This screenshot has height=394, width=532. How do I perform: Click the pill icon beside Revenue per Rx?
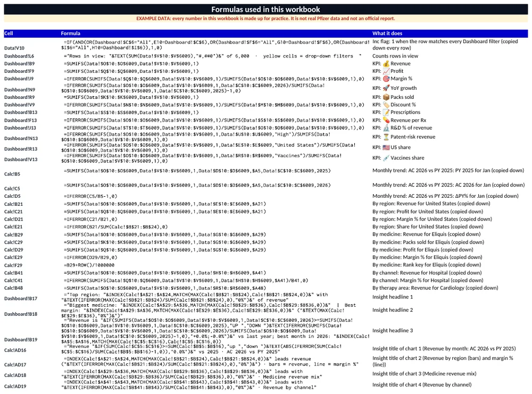(386, 120)
